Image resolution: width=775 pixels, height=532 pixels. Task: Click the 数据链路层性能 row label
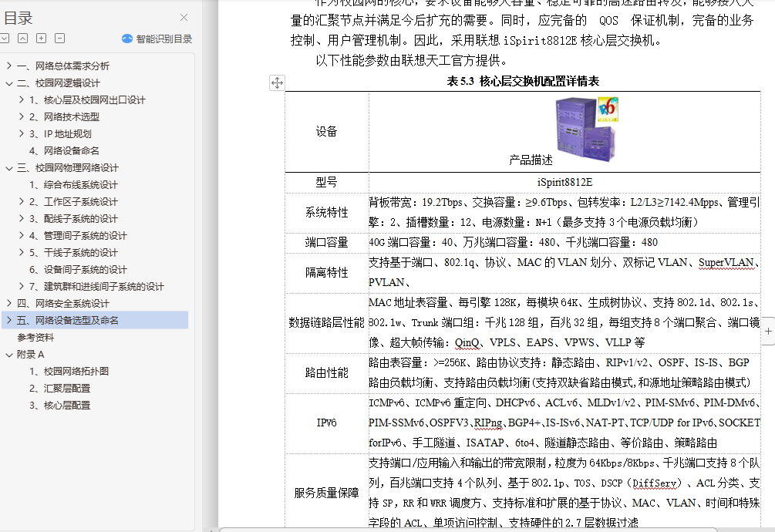327,322
